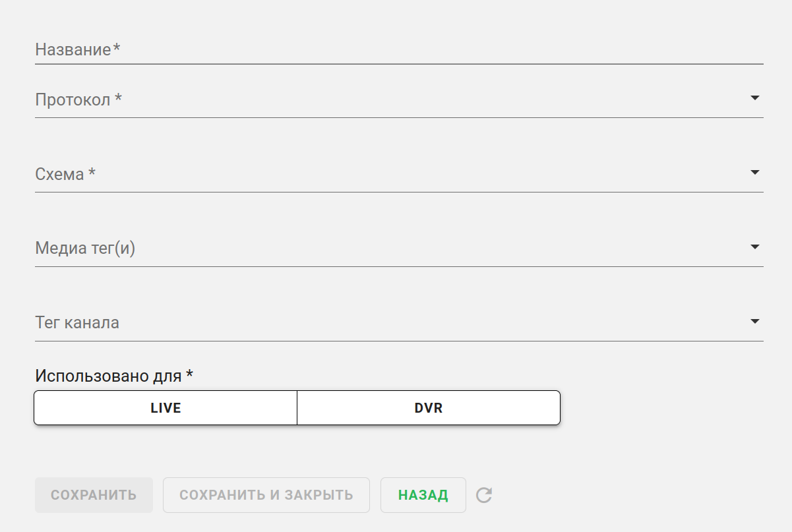This screenshot has width=792, height=532.
Task: Expand the Тег канала dropdown
Action: click(x=396, y=324)
